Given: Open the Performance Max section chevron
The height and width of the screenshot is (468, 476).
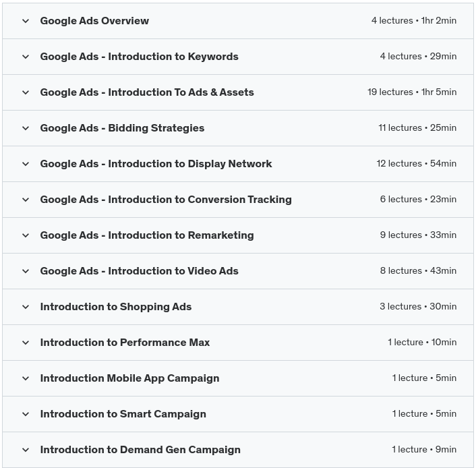Looking at the screenshot, I should [26, 343].
